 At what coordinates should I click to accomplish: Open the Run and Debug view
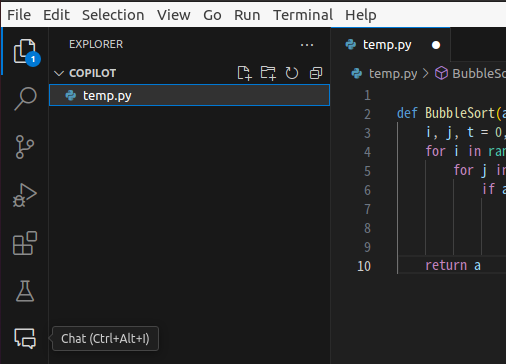[25, 195]
